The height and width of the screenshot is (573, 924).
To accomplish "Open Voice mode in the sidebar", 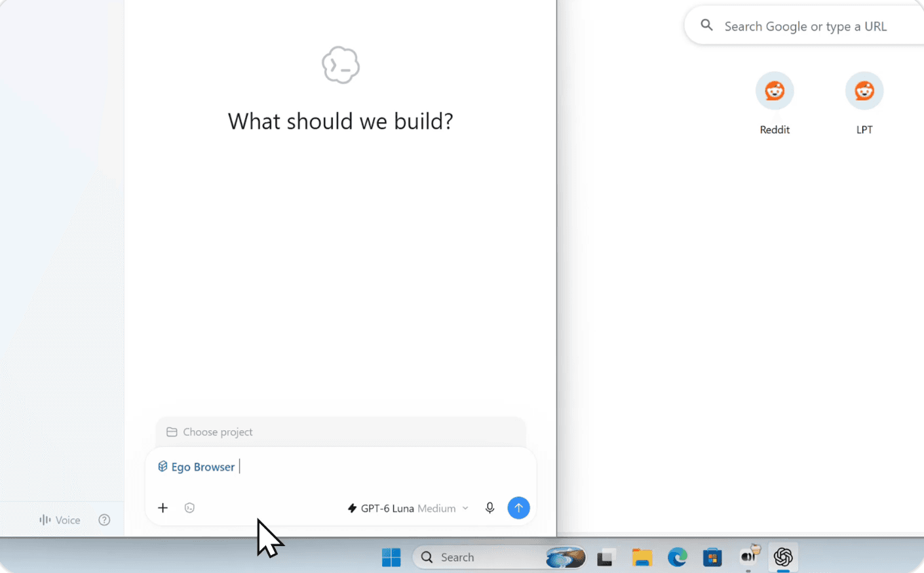I will click(60, 520).
